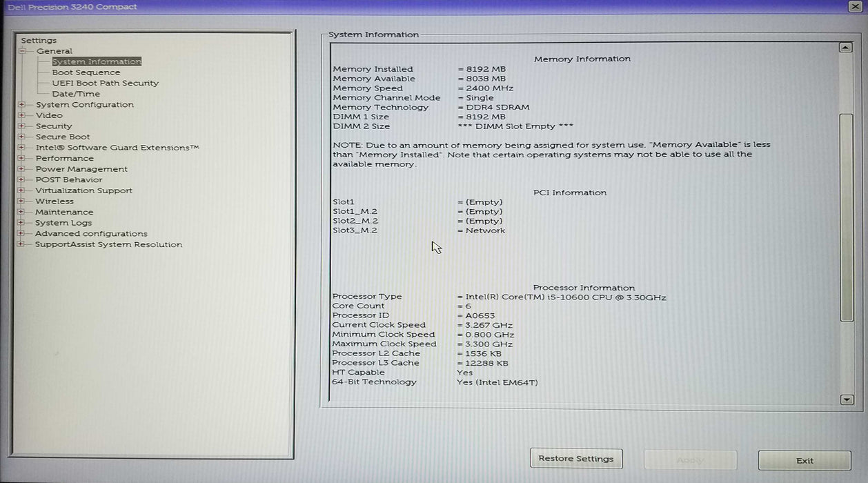Expand the Wireless node
The height and width of the screenshot is (483, 868).
click(x=22, y=201)
